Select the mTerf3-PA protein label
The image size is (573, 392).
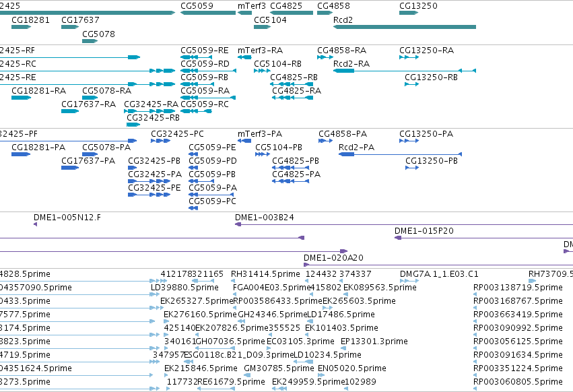[259, 133]
